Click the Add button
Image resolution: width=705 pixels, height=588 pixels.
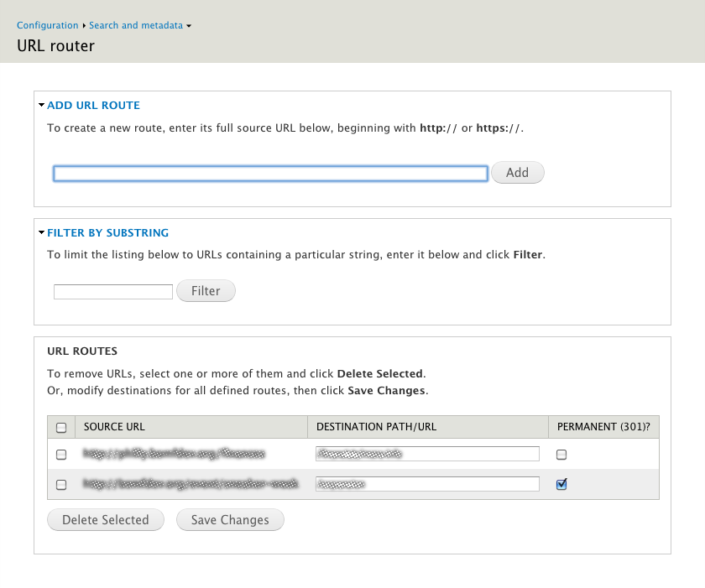(518, 173)
